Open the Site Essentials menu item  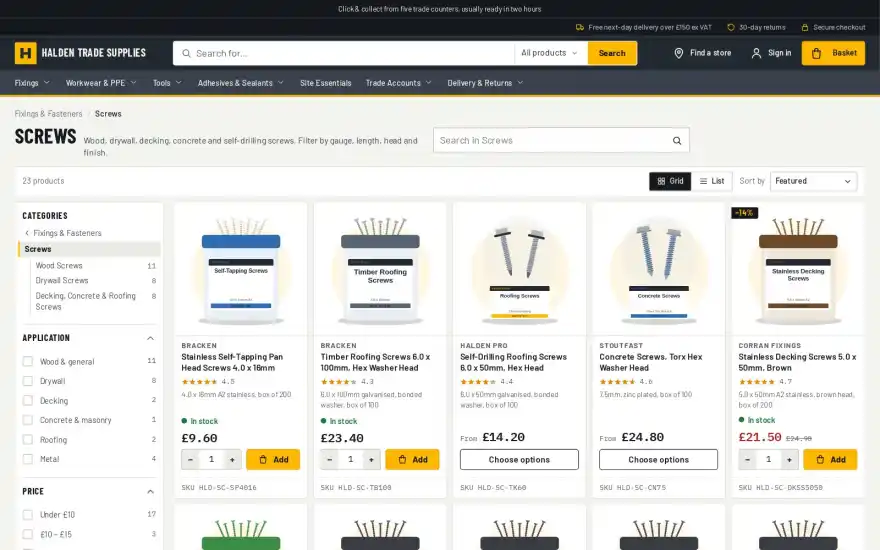[x=326, y=83]
